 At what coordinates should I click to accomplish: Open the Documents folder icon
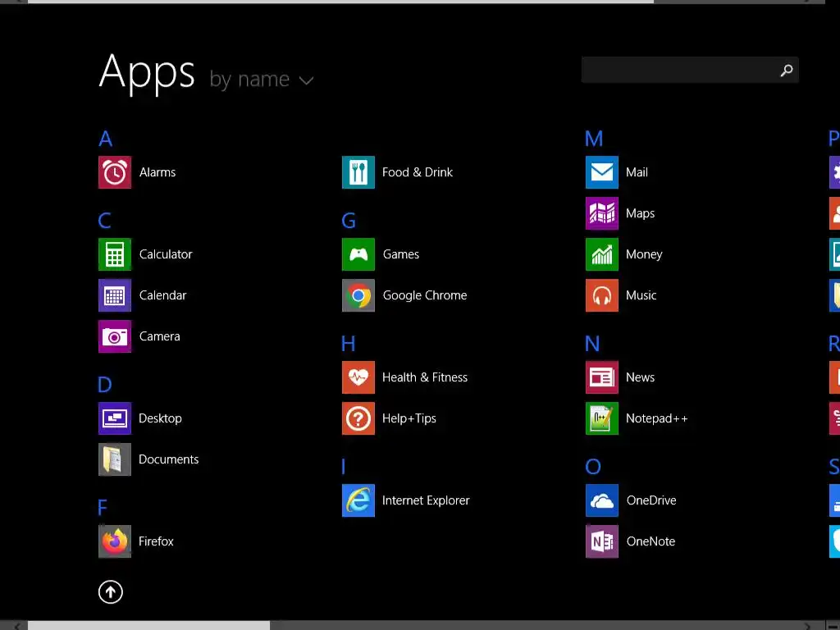(115, 459)
